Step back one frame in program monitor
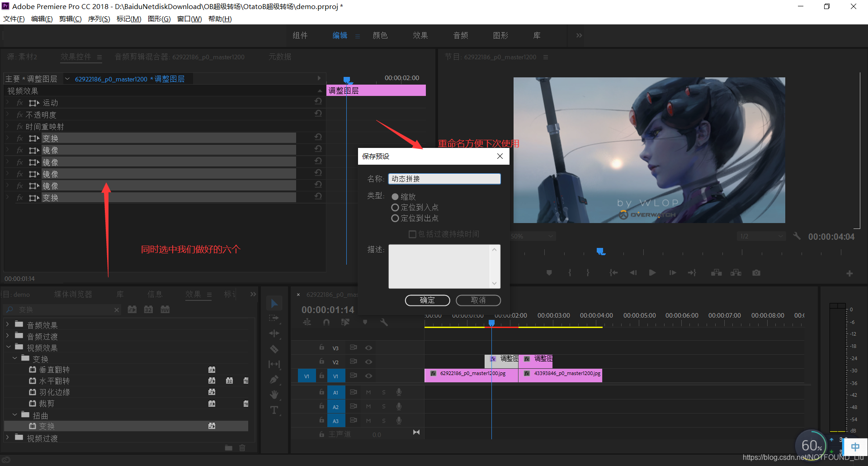Screen dimensions: 868x466 pos(633,273)
